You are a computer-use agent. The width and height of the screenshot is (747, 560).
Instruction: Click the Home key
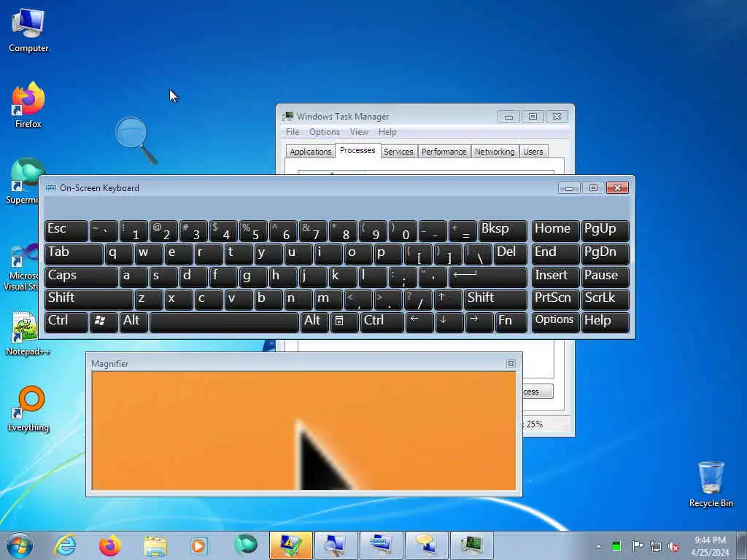(x=555, y=230)
